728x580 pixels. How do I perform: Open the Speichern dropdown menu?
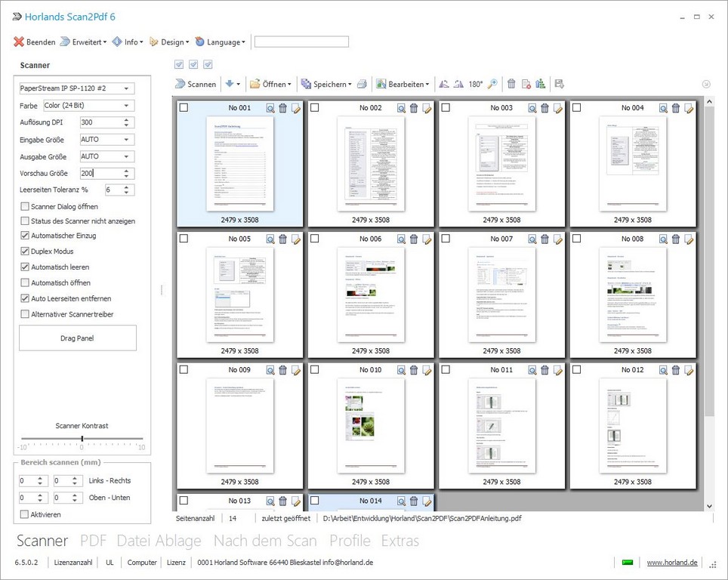[326, 84]
